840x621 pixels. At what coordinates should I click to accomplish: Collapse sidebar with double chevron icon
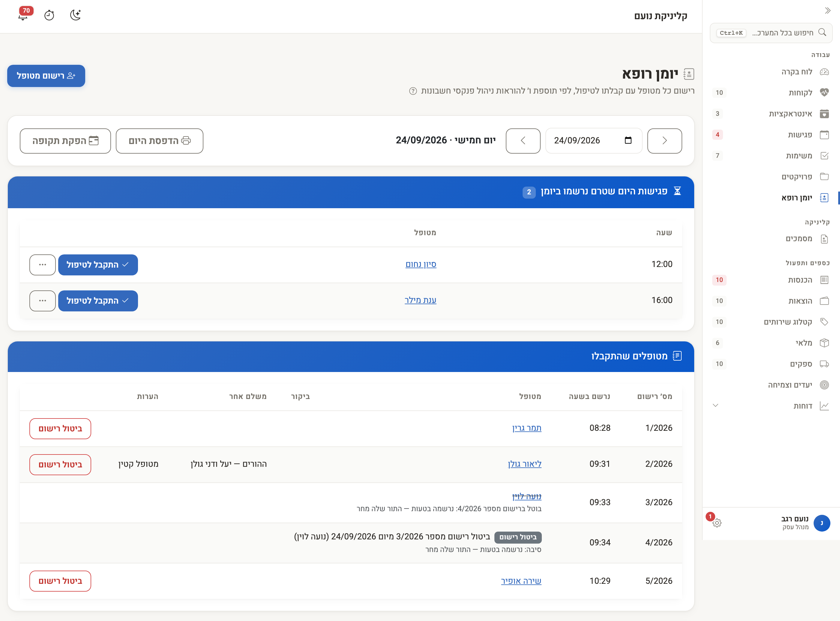click(x=828, y=10)
